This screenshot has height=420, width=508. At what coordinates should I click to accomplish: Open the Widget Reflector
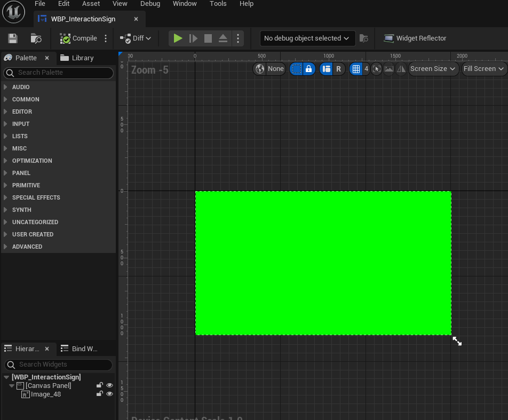pyautogui.click(x=415, y=38)
